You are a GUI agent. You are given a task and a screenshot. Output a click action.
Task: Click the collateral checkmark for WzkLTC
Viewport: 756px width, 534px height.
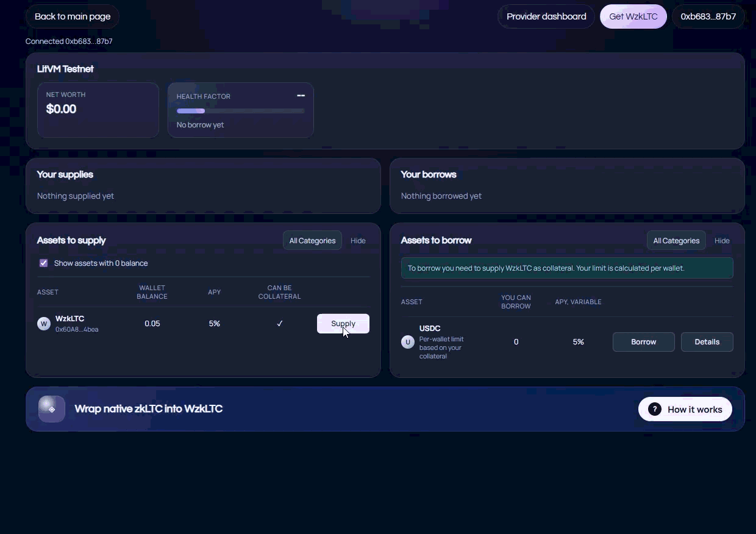tap(279, 324)
